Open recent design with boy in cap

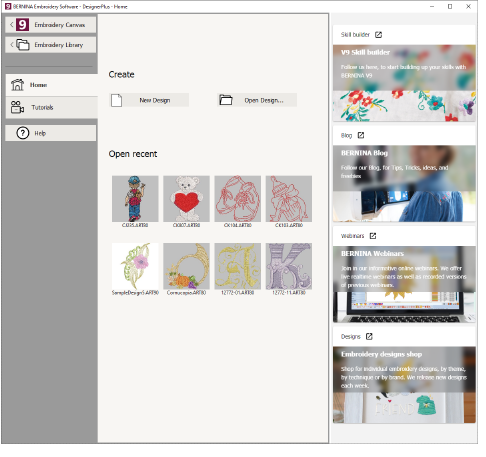[135, 199]
